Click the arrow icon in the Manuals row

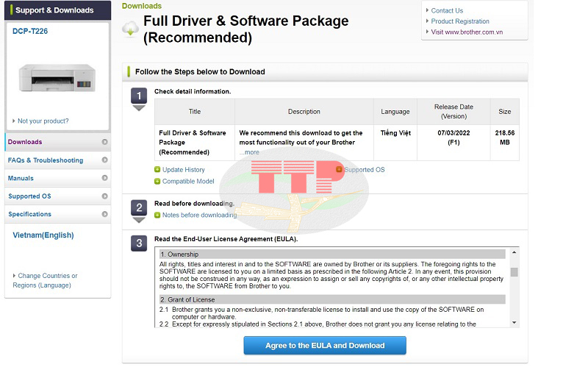coord(104,178)
